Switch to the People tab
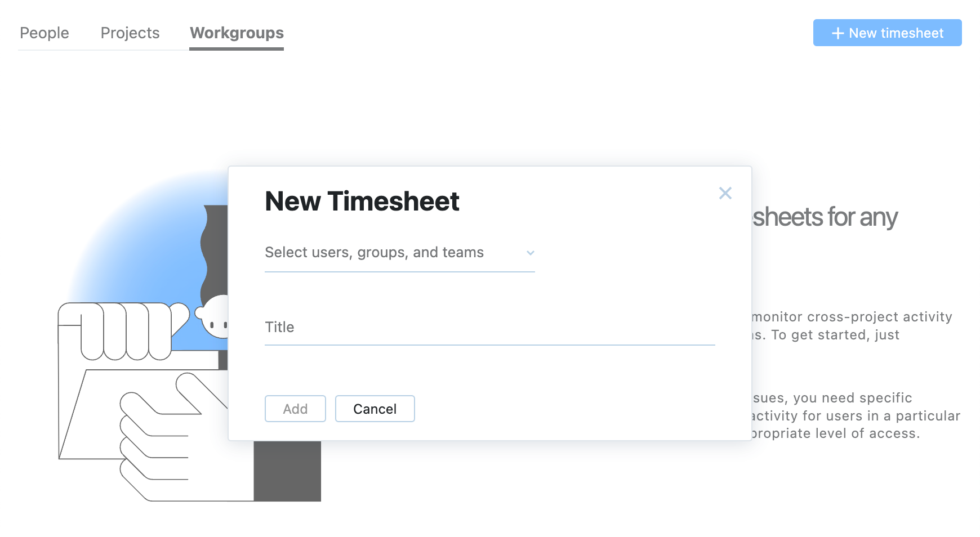This screenshot has height=537, width=980. pos(44,33)
